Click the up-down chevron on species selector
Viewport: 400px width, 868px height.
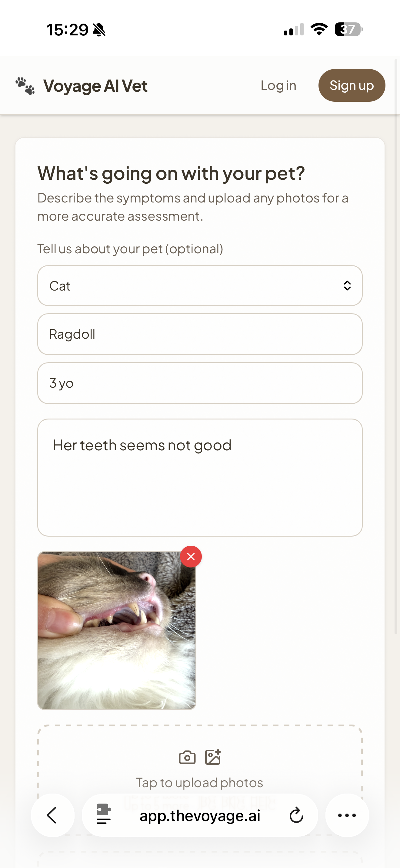pos(347,286)
